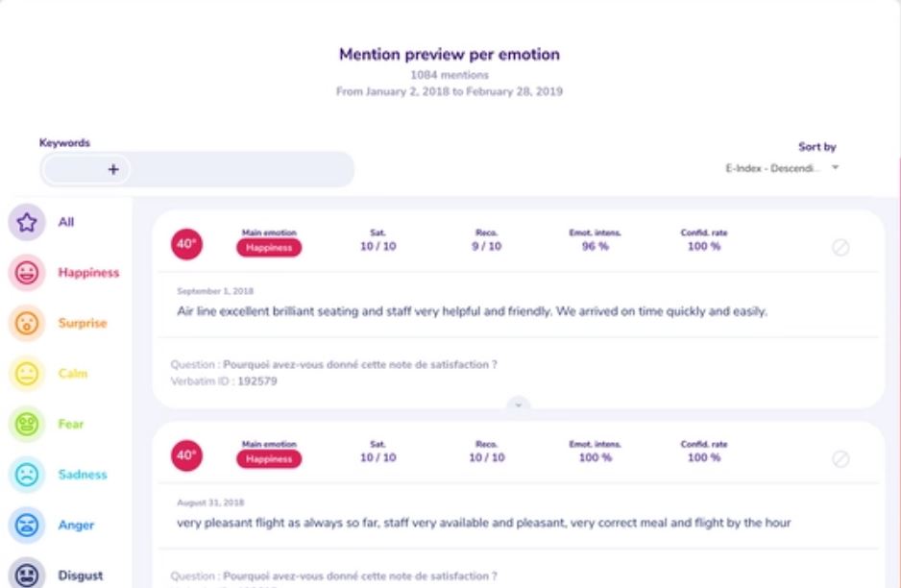Screen dimensions: 901x588
Task: Select the Calm emotion filter
Action: coord(71,373)
